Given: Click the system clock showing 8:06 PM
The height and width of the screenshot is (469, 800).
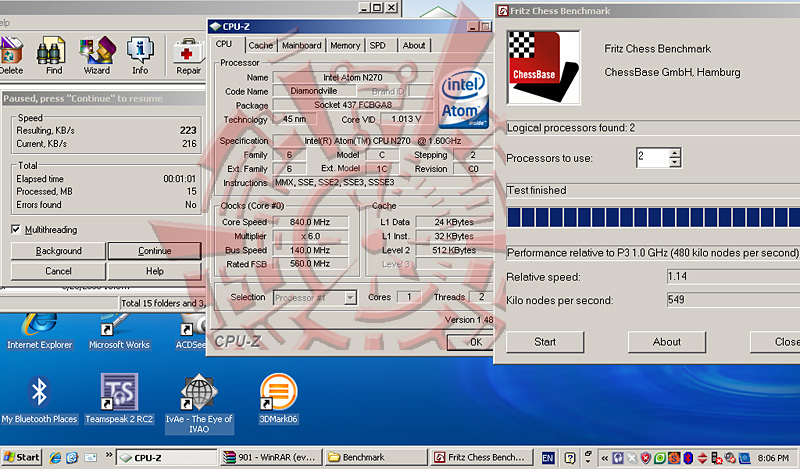Looking at the screenshot, I should 773,458.
